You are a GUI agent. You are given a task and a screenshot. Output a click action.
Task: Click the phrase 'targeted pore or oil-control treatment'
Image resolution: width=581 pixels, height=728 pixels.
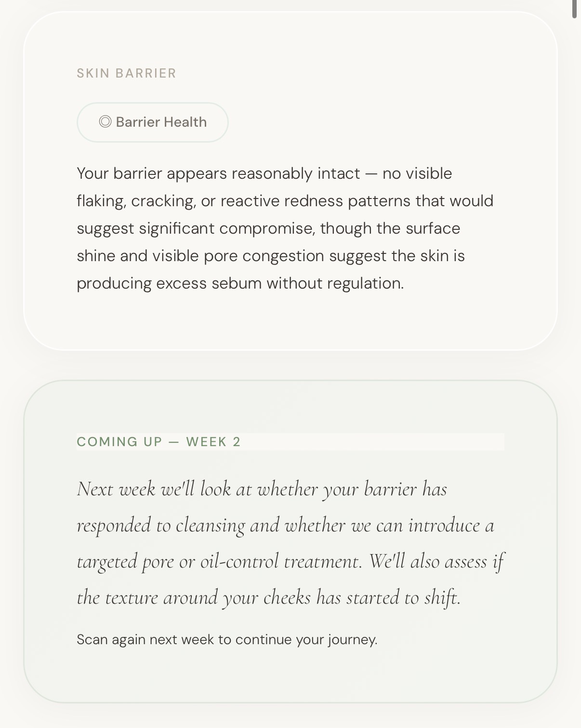click(219, 561)
